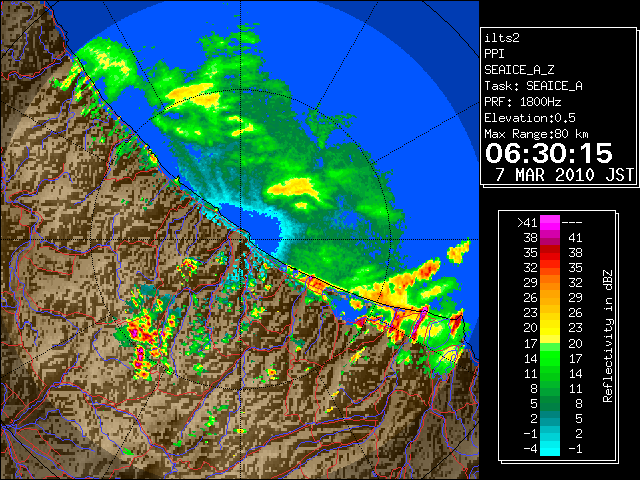Click the -4 legend value
This screenshot has height=480, width=640.
click(530, 449)
